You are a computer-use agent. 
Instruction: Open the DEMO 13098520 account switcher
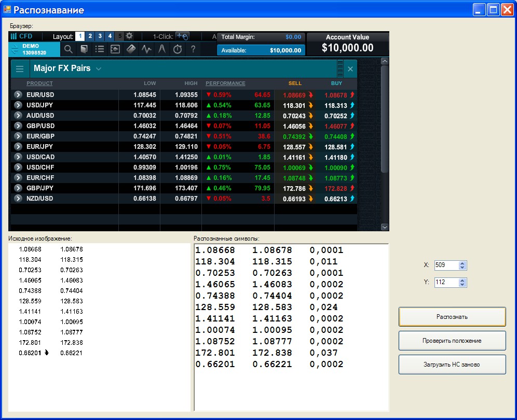(x=34, y=49)
